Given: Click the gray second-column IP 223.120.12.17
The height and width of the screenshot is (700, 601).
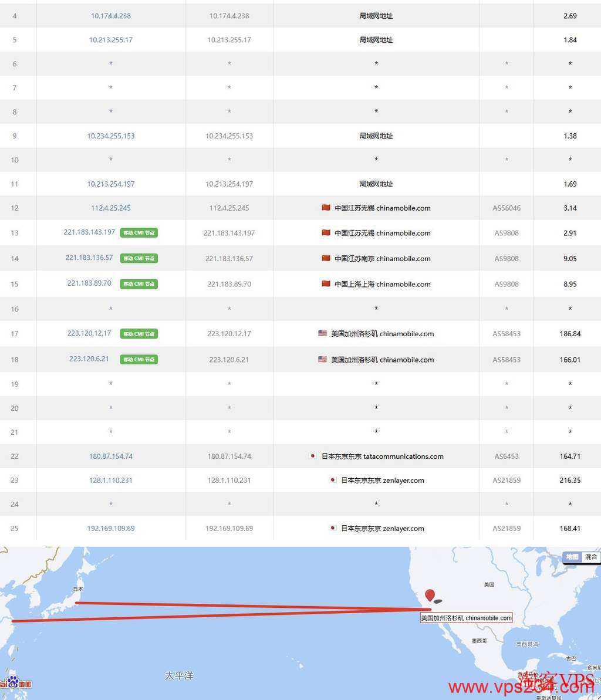Looking at the screenshot, I should (x=229, y=333).
